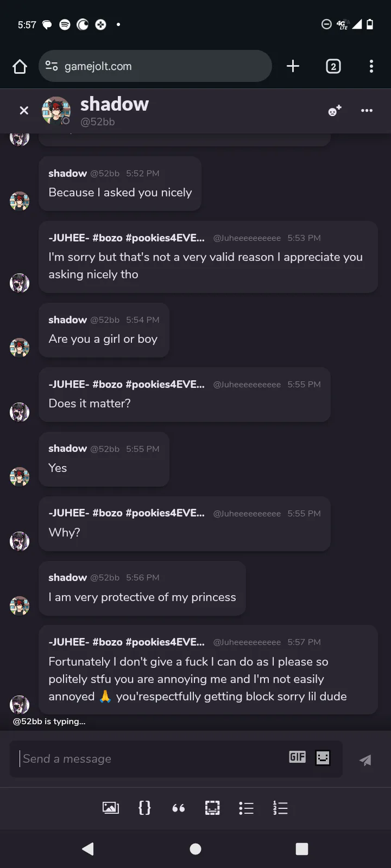
Task: Open the browser three-dot menu
Action: pos(371,66)
